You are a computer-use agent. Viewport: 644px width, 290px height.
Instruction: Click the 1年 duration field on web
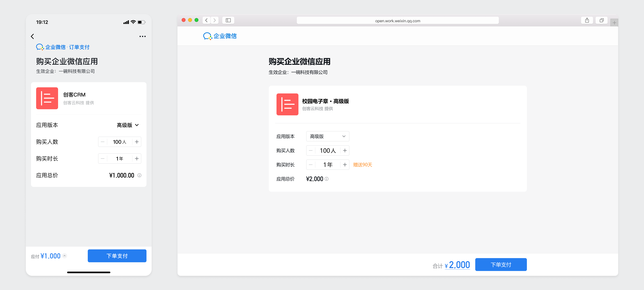pyautogui.click(x=328, y=165)
